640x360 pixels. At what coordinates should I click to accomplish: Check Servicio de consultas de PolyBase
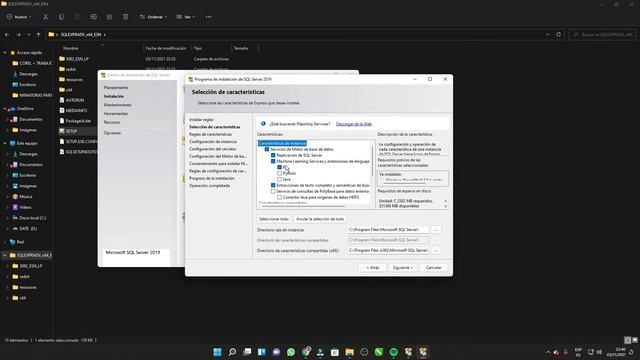tap(273, 191)
